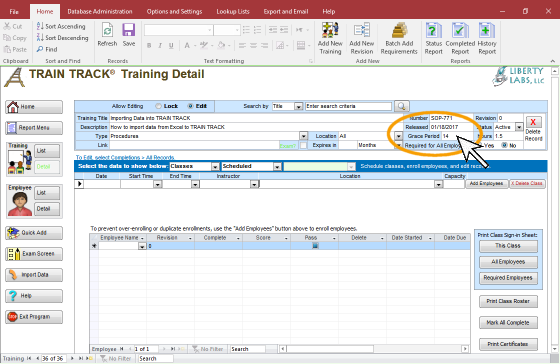Open Import Data in sidebar
Viewport: 560px width, 364px height.
(x=34, y=275)
